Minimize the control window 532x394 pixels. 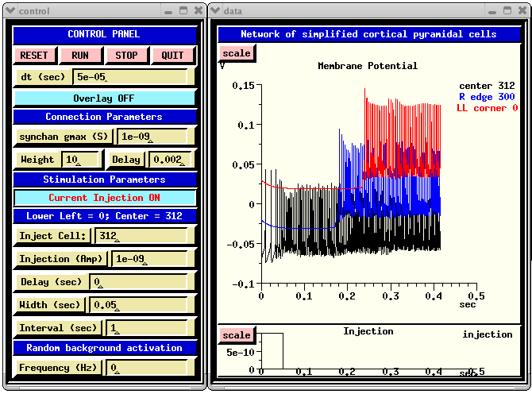pos(168,11)
